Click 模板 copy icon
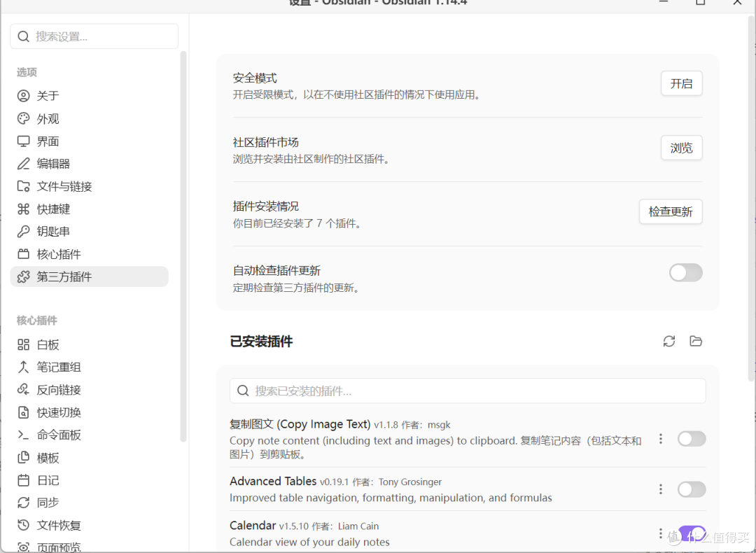This screenshot has width=756, height=553. point(23,458)
